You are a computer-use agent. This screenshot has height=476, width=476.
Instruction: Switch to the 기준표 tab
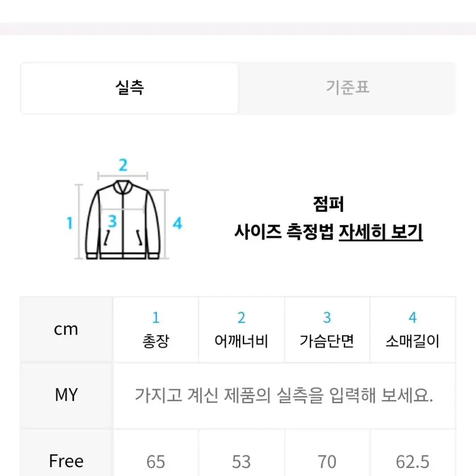point(347,88)
